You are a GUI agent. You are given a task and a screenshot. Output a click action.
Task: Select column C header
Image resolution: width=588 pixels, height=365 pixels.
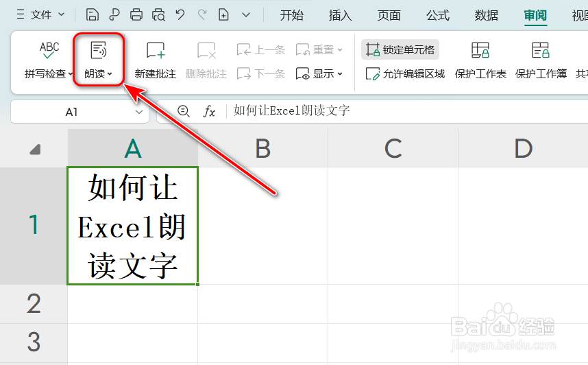click(393, 148)
